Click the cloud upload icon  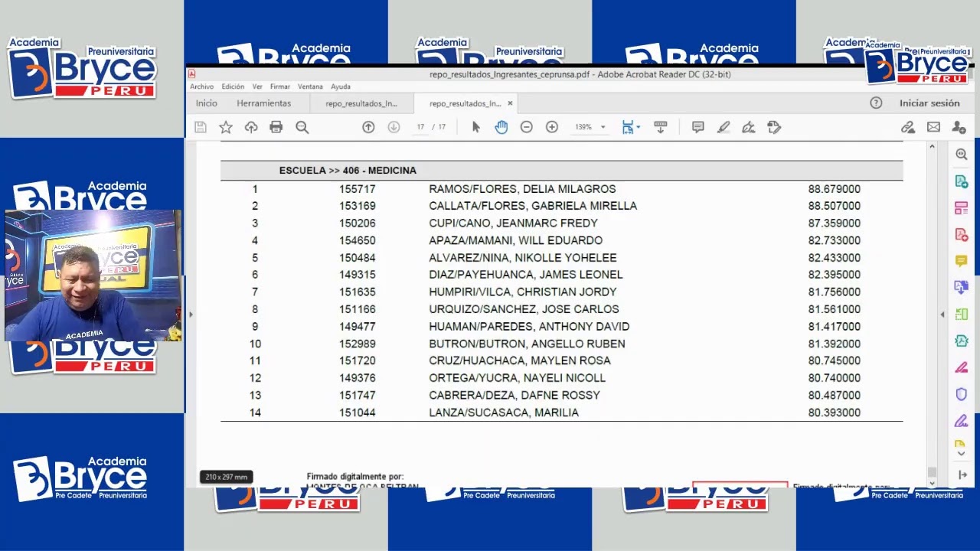pos(251,127)
